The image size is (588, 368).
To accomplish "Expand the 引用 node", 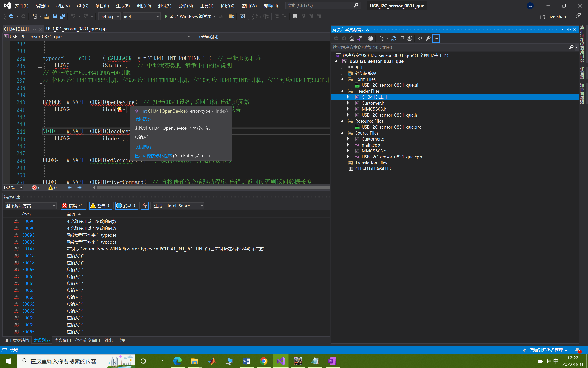I will [342, 67].
